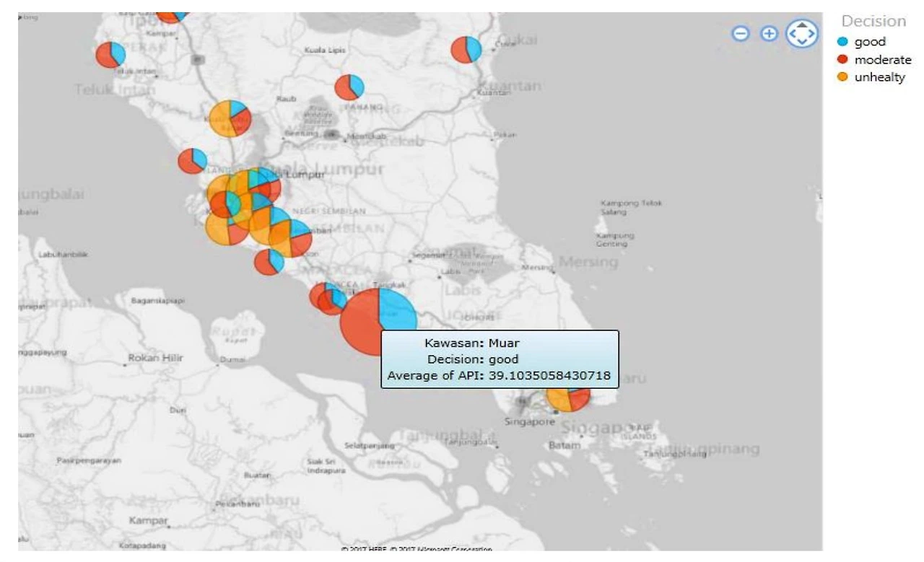Click the map zoom in plus icon
Viewport: 924px width, 562px height.
(770, 33)
